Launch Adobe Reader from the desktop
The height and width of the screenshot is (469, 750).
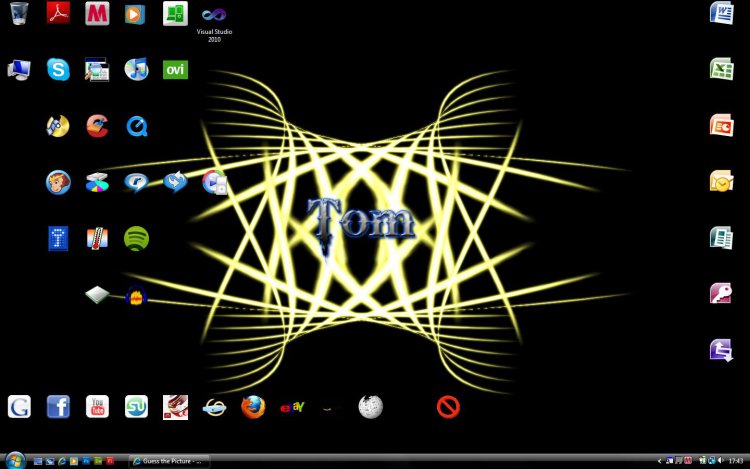click(x=59, y=13)
